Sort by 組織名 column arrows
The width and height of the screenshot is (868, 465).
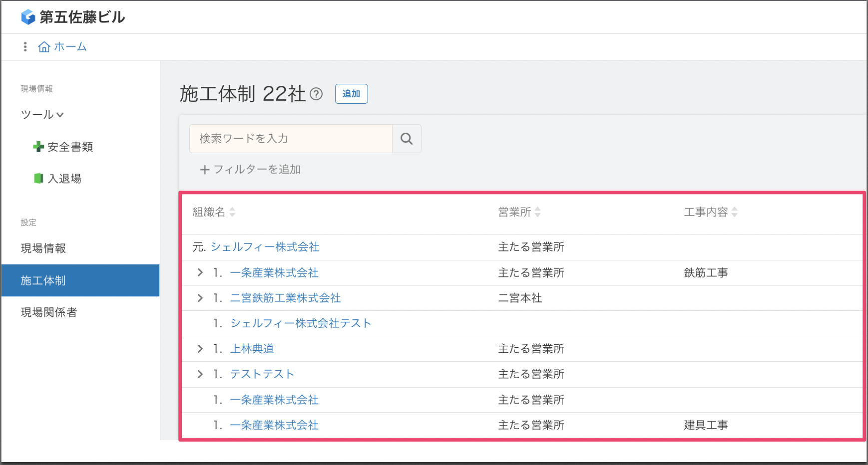(x=232, y=212)
